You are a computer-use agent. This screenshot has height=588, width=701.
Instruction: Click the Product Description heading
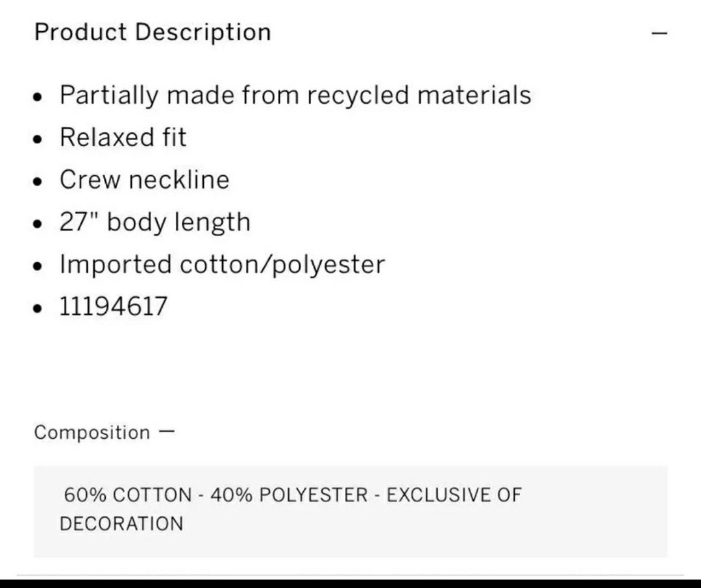click(x=153, y=32)
